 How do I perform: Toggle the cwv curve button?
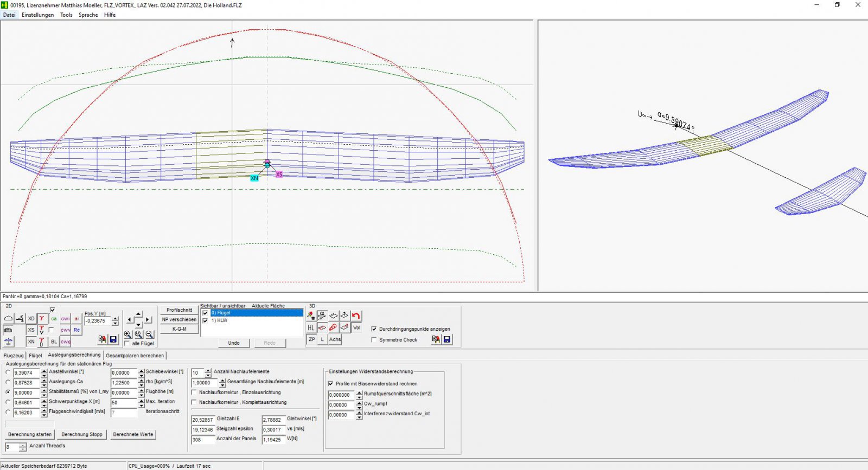click(65, 330)
